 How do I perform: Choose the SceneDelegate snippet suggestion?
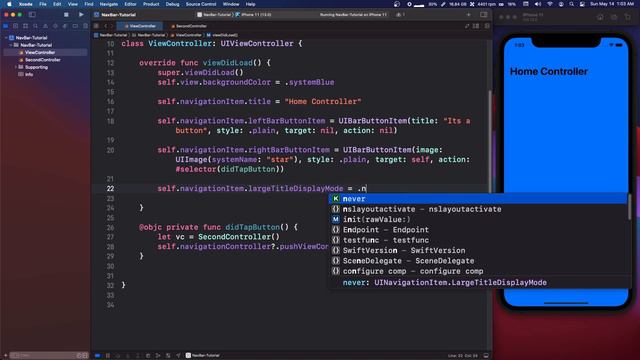(x=478, y=261)
